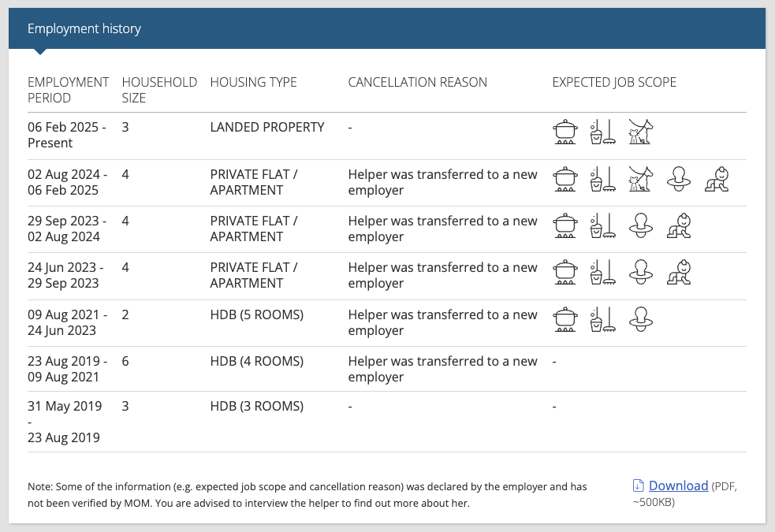Click pet care icon in 02 Aug 2024 row
This screenshot has height=532, width=775.
click(x=640, y=180)
